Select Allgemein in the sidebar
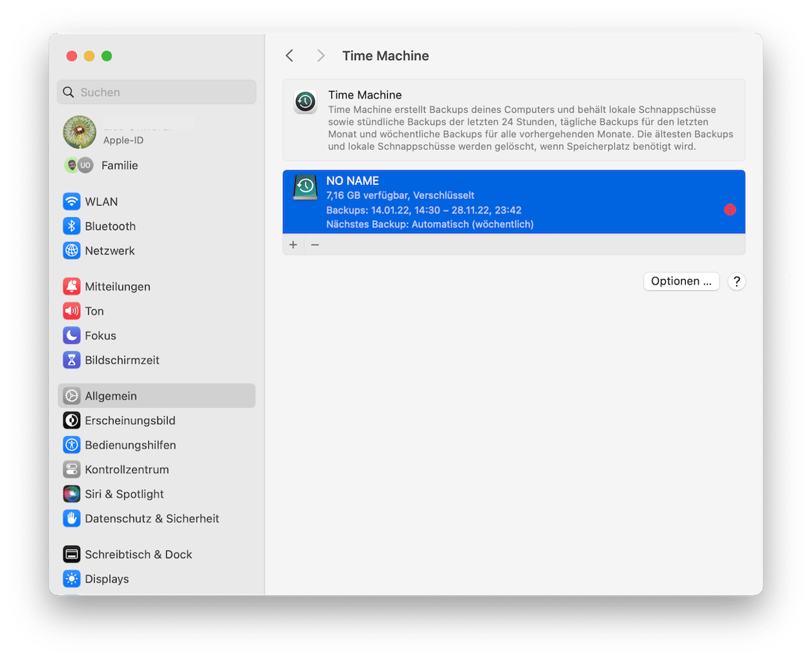 (156, 395)
